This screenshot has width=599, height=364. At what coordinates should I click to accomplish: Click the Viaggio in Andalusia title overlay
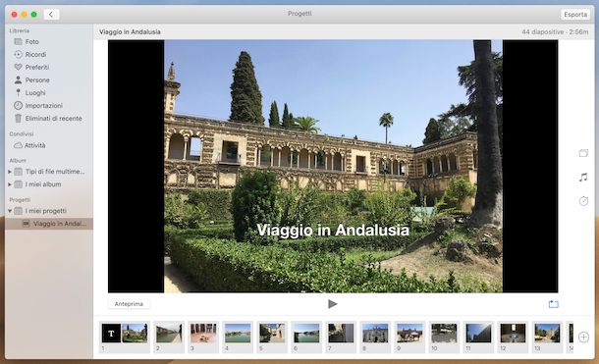(x=333, y=230)
